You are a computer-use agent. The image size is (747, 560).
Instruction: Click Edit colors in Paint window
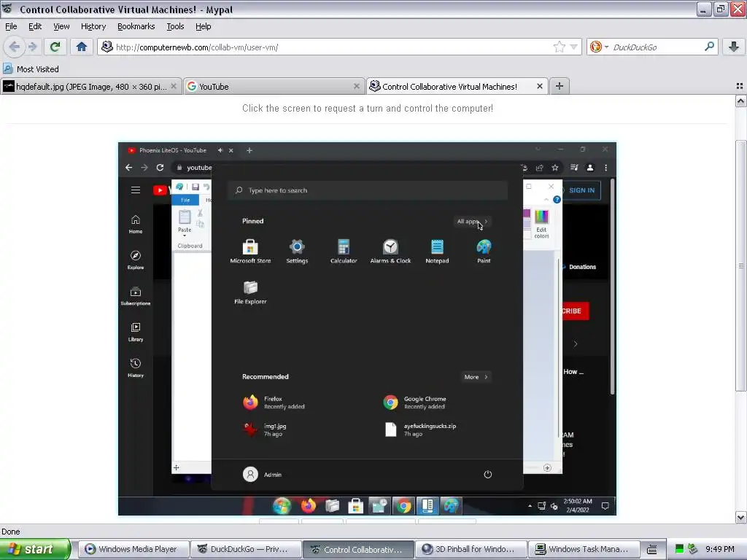542,223
